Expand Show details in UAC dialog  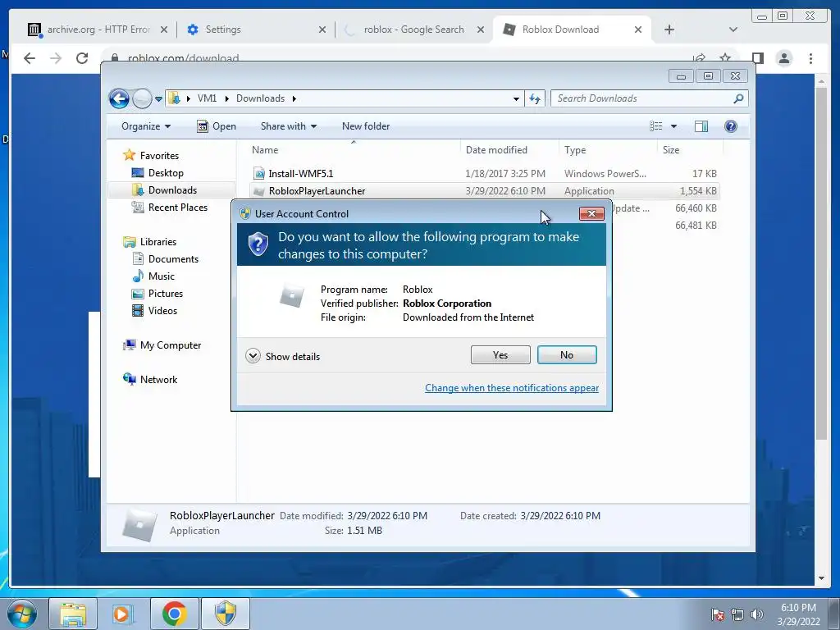pos(283,356)
